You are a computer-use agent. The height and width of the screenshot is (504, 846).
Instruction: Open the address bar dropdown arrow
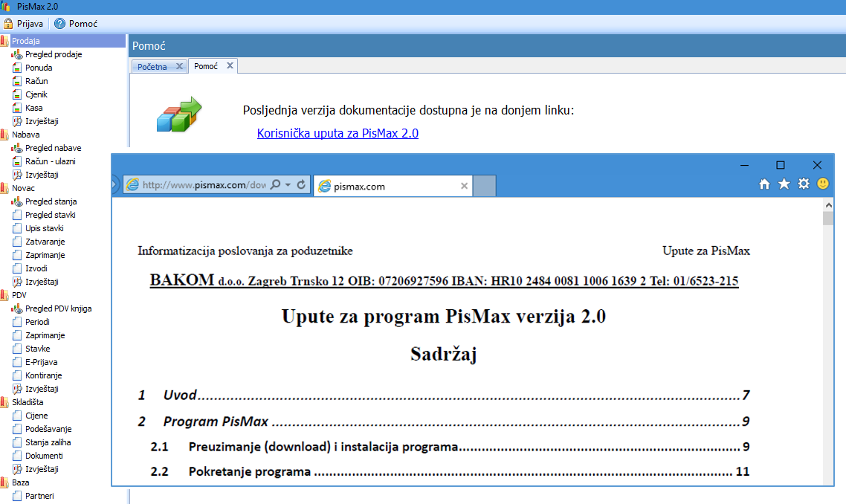pos(288,184)
